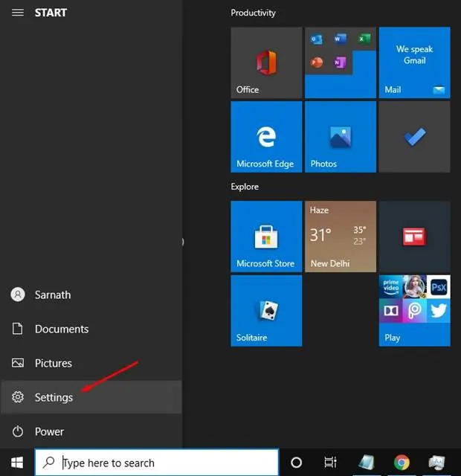Open Microsoft Store tile
The height and width of the screenshot is (476, 461).
tap(266, 237)
